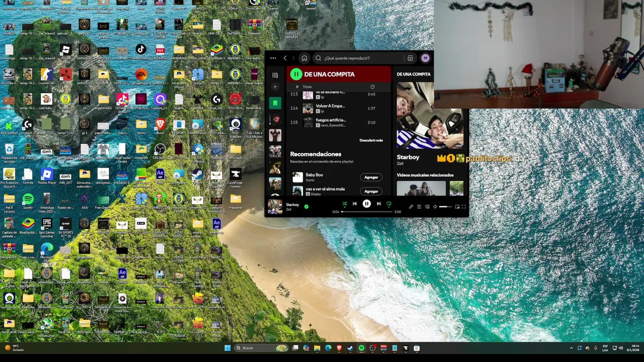
Task: Open the taskbar clock showing 08:44
Action: tap(632, 348)
